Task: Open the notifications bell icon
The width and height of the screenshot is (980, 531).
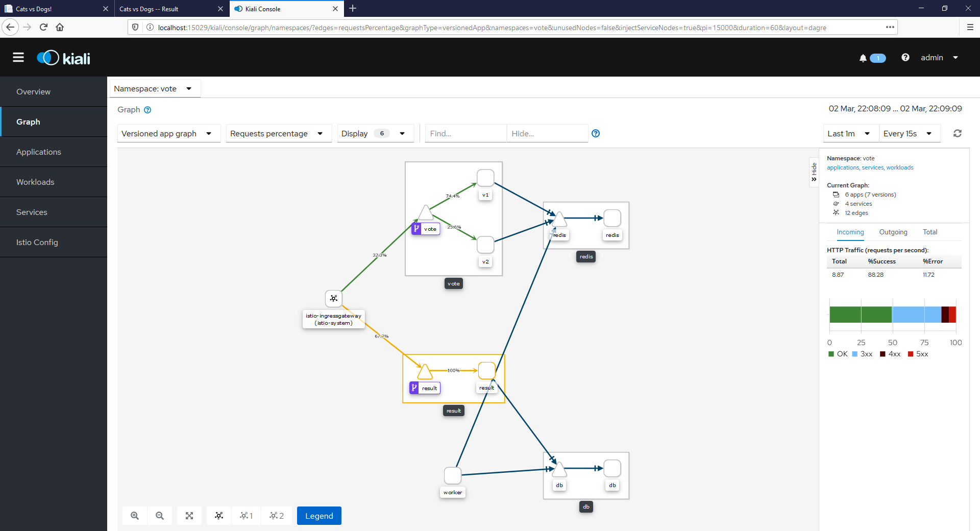Action: tap(863, 58)
